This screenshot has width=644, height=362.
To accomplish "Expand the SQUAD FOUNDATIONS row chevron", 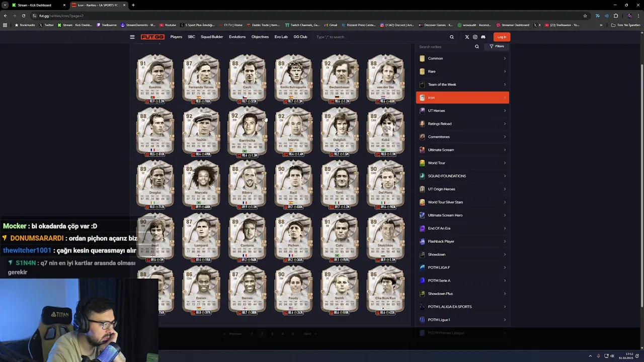I will (505, 176).
